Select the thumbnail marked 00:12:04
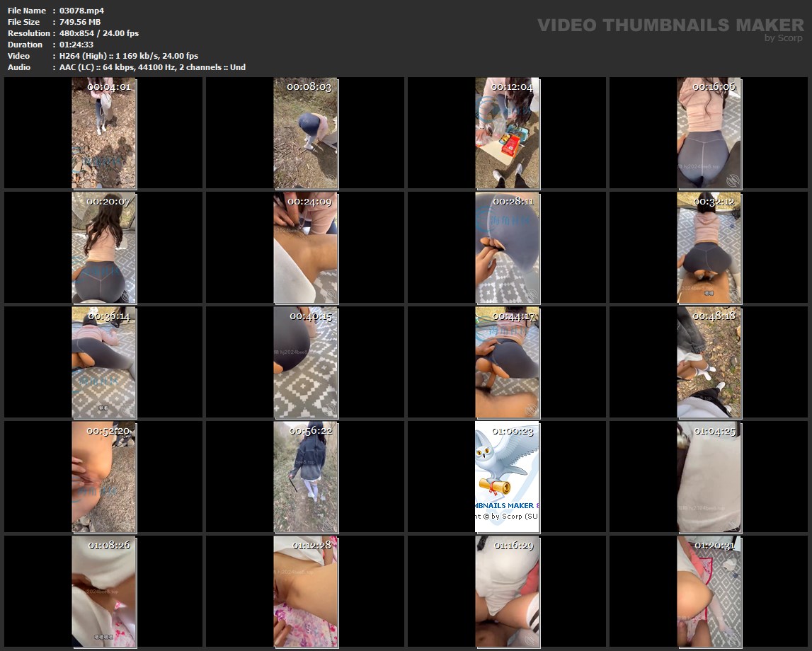Screen dimensions: 812x651 [x=507, y=133]
